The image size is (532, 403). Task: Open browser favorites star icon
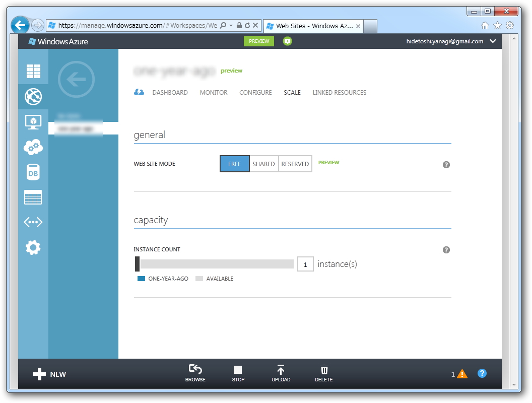[497, 26]
